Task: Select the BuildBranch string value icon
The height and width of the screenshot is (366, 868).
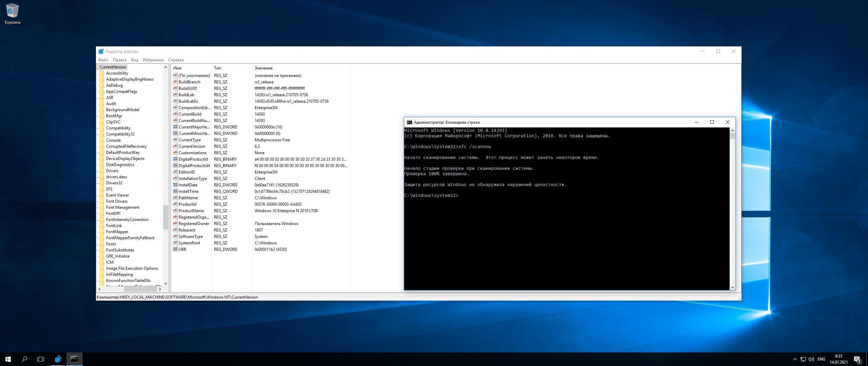Action: [175, 82]
